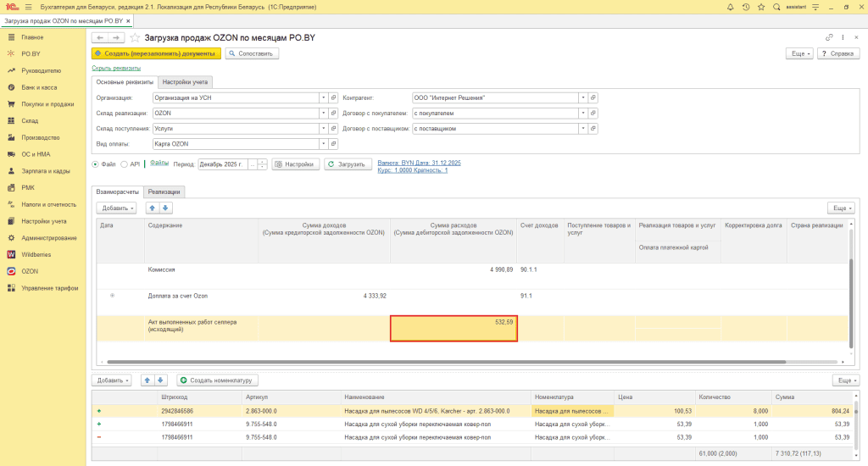Expand the Вид оплаты dropdown
The image size is (868, 466).
[323, 144]
